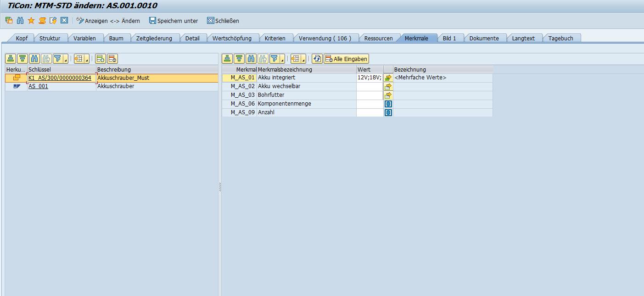Click the delete row icon in left panel
The width and height of the screenshot is (644, 296).
[112, 59]
